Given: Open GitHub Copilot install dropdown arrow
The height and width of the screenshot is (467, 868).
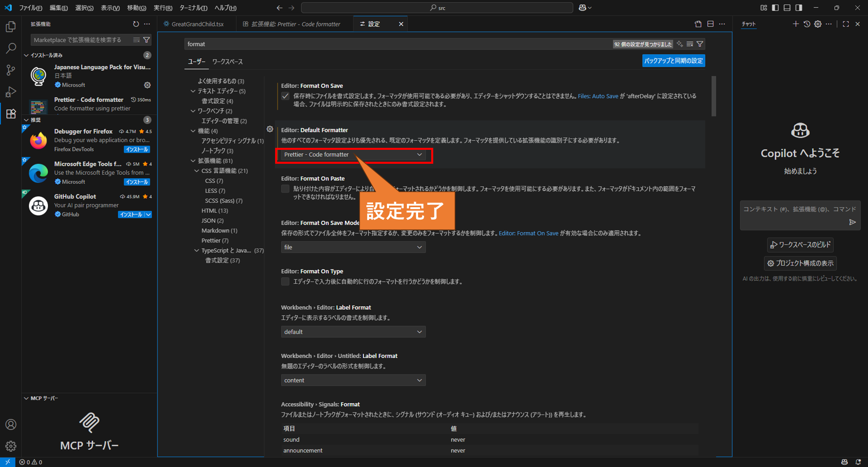Looking at the screenshot, I should point(148,214).
